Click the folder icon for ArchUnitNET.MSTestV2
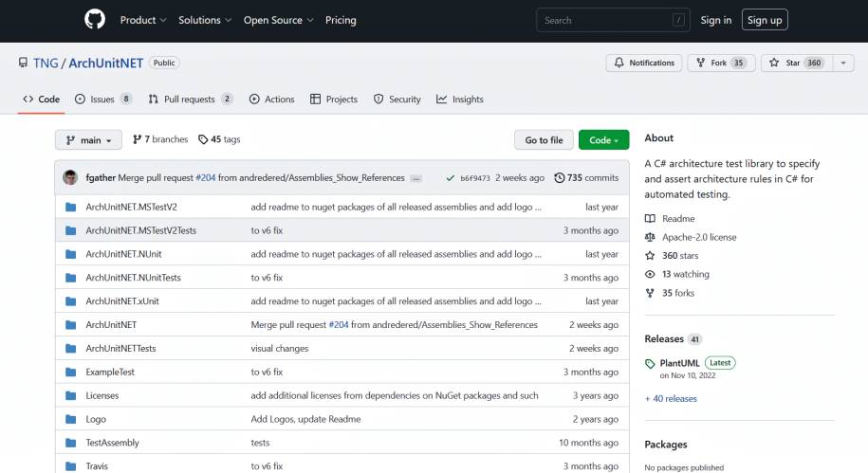Image resolution: width=868 pixels, height=473 pixels. (x=70, y=207)
